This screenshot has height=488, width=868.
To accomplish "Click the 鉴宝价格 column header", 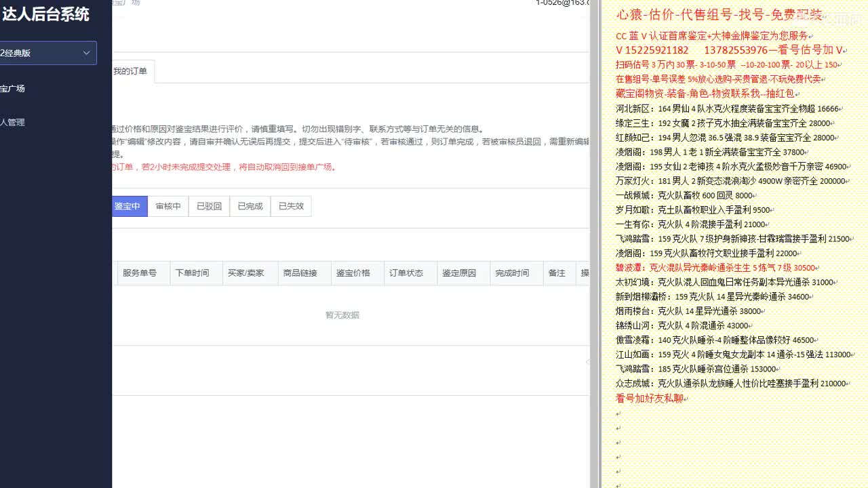I will (x=353, y=273).
